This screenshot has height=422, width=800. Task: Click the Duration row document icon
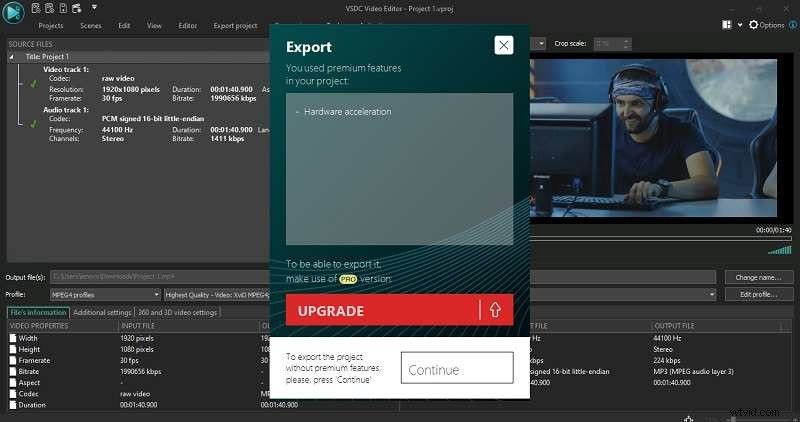click(x=13, y=405)
